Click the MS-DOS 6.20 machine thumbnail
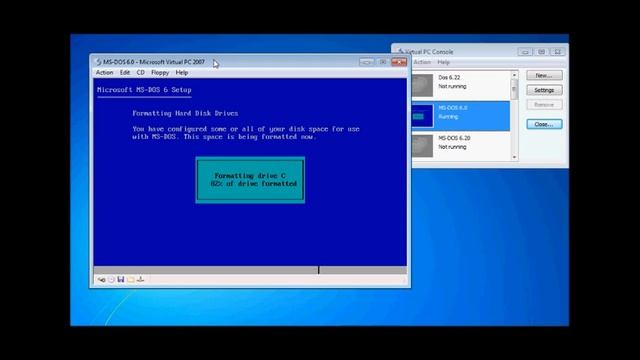640x360 pixels. pos(422,146)
